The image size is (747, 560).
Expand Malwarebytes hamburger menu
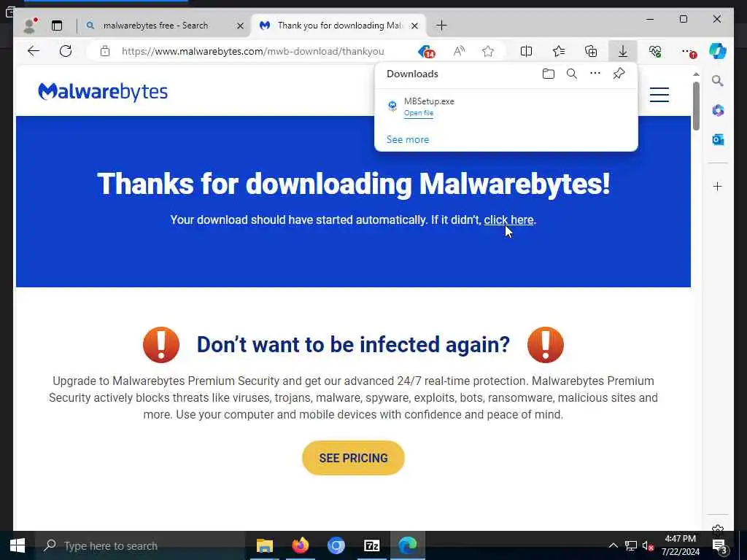point(659,94)
